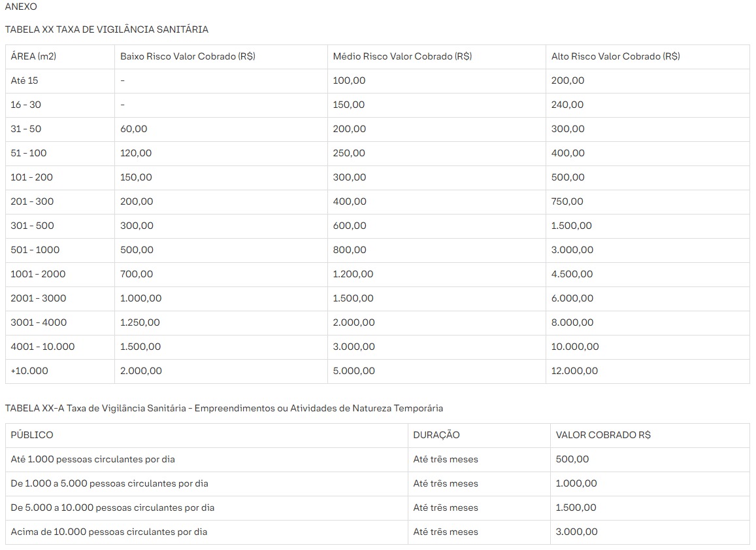Click the TABELA XX TAXA DE VIGILÂNCIA SANITÁRIA title
Image resolution: width=756 pixels, height=550 pixels.
pos(107,29)
